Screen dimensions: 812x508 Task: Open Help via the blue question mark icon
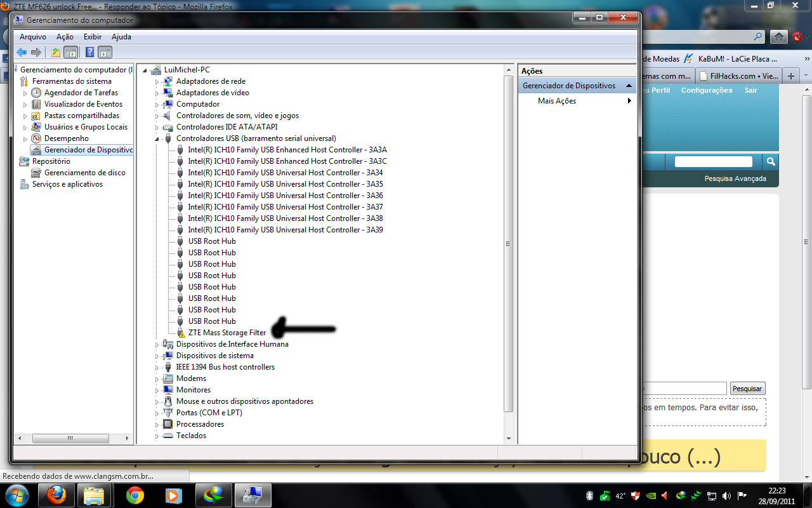point(90,52)
